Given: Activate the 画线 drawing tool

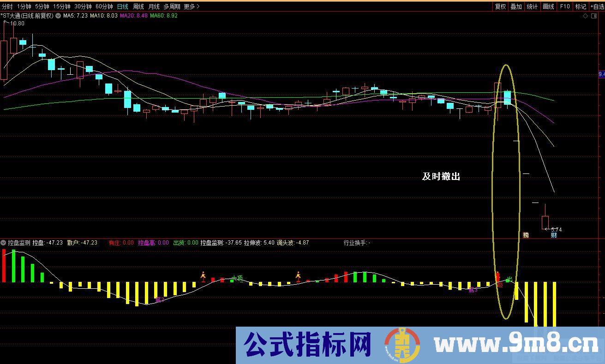Looking at the screenshot, I should coord(548,6).
